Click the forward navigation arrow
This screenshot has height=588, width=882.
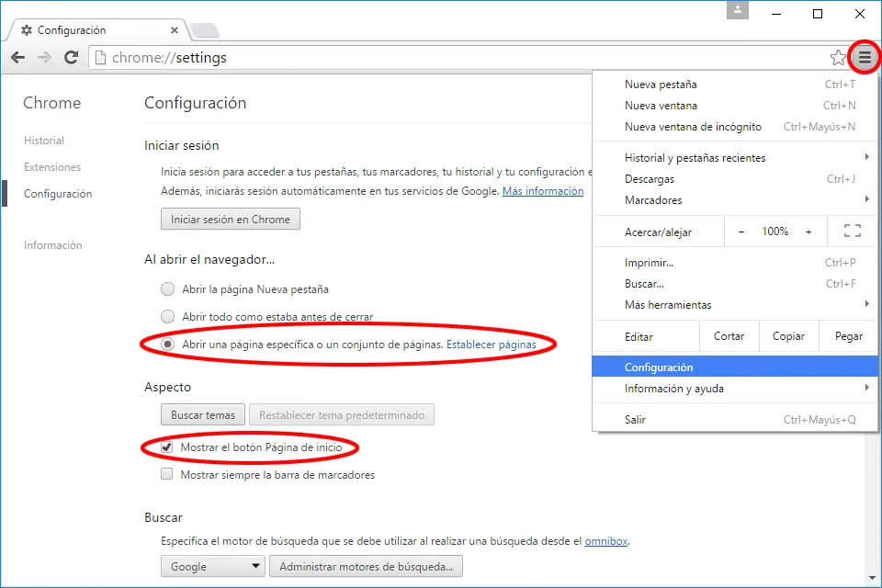coord(44,58)
